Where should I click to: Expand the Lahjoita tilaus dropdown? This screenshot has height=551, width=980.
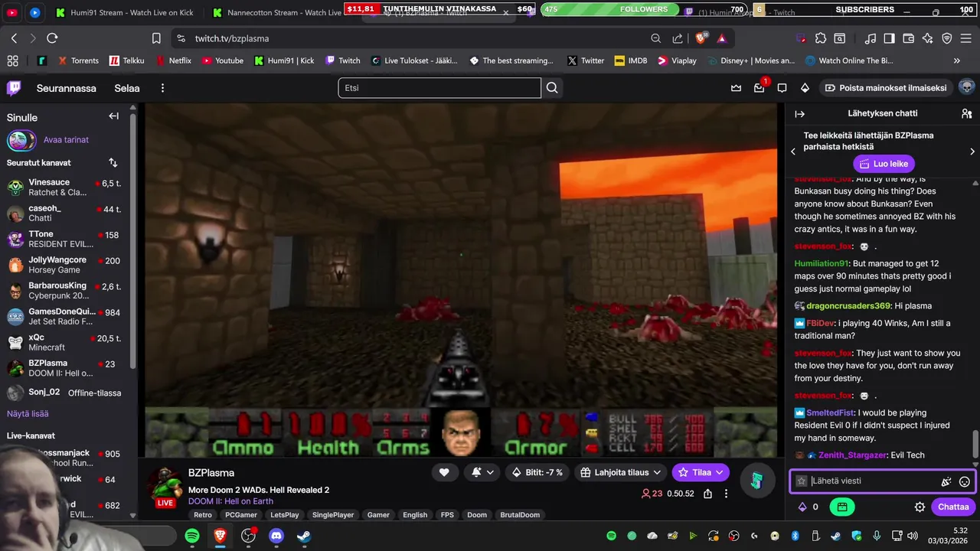click(x=620, y=473)
